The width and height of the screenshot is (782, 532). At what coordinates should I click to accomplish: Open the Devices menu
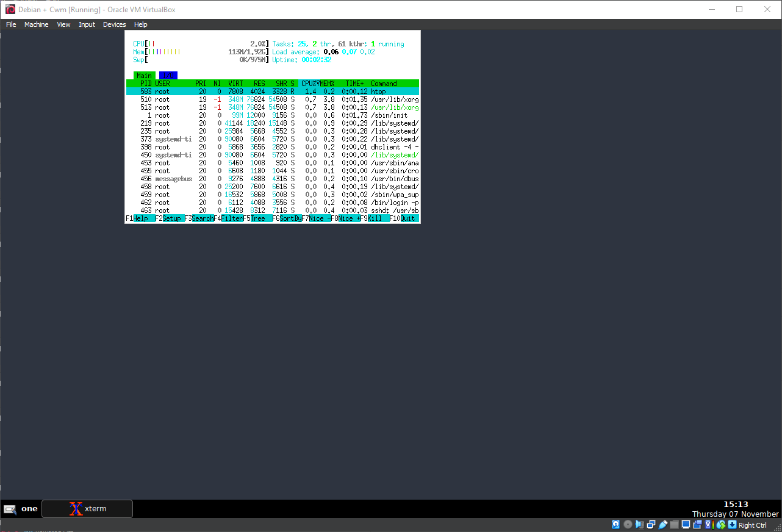(x=114, y=24)
